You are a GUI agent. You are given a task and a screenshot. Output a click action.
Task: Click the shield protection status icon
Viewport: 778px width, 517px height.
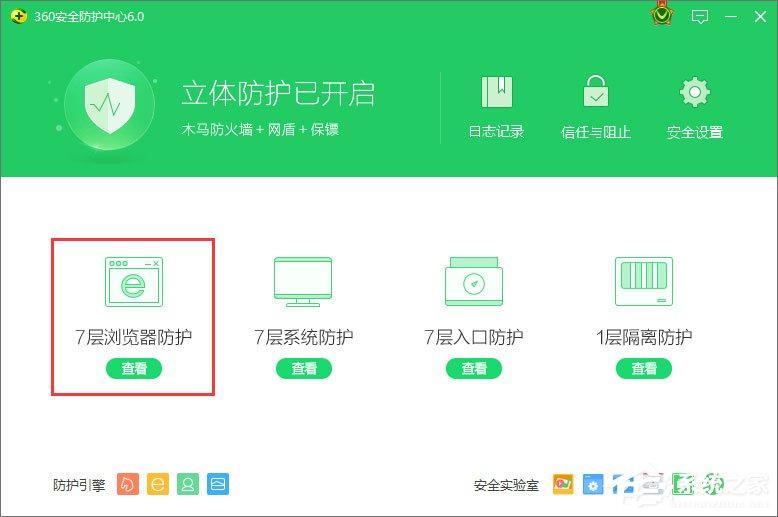(x=110, y=105)
